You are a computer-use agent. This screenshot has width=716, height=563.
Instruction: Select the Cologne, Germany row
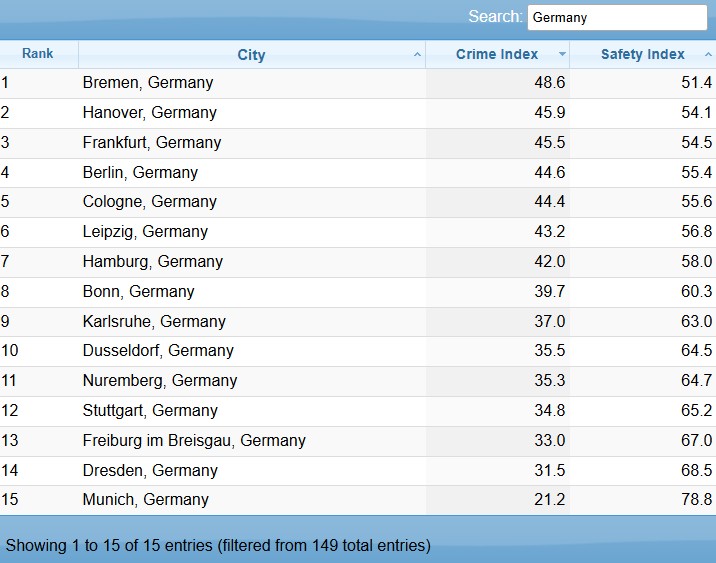click(x=358, y=202)
